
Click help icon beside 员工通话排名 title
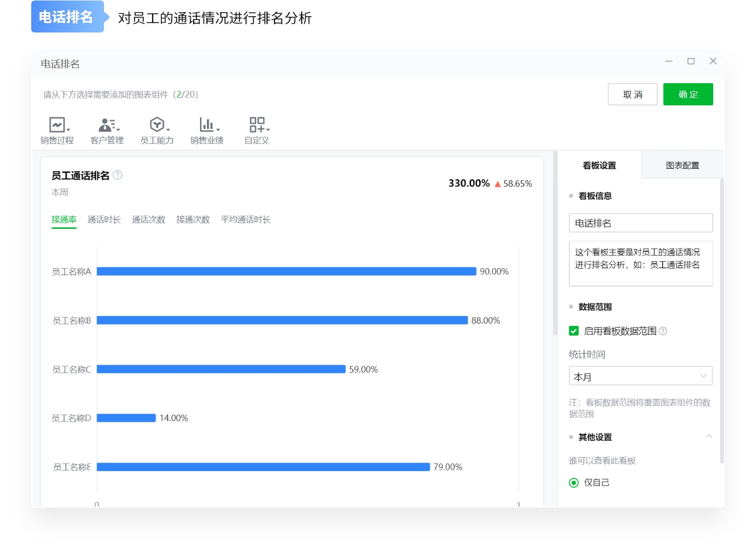click(117, 175)
